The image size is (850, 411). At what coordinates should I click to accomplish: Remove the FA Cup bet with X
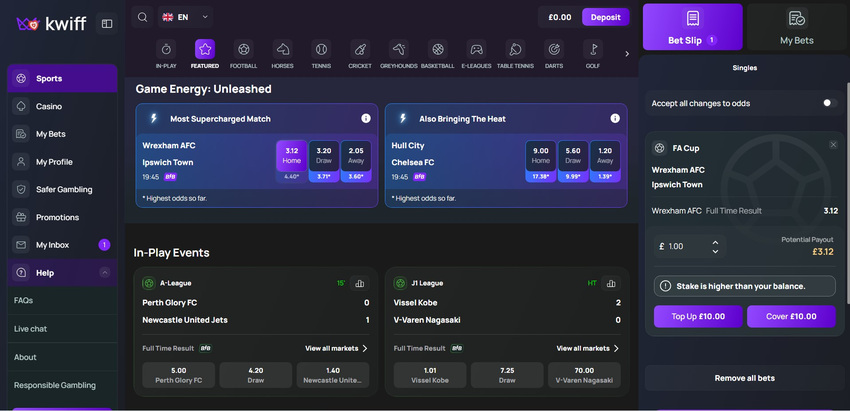point(833,144)
